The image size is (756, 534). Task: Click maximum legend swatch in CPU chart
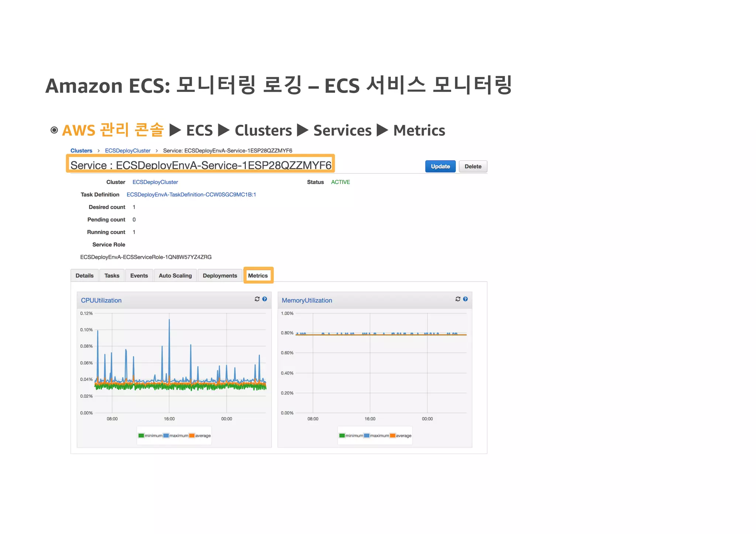166,435
